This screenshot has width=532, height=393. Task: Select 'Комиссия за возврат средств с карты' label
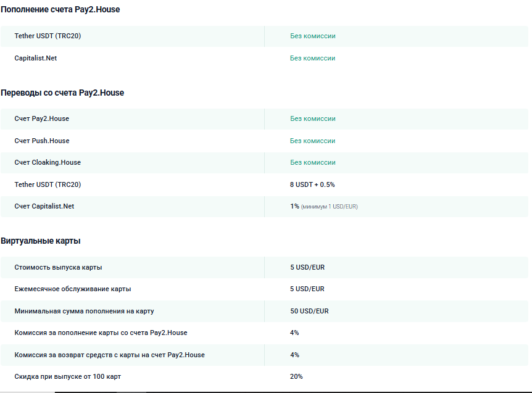[110, 355]
